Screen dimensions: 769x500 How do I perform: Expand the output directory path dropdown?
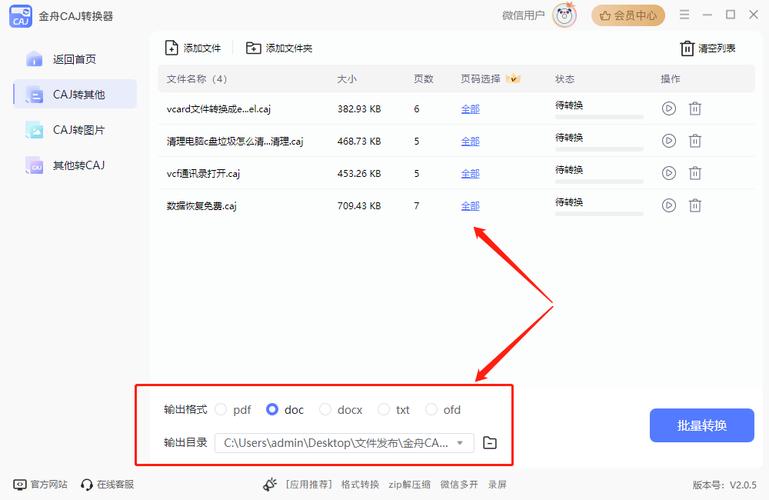click(460, 443)
